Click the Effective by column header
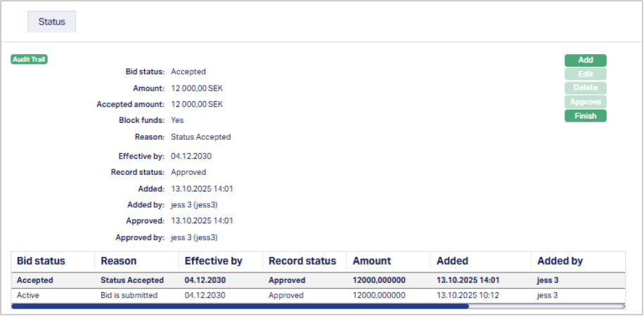 point(213,261)
